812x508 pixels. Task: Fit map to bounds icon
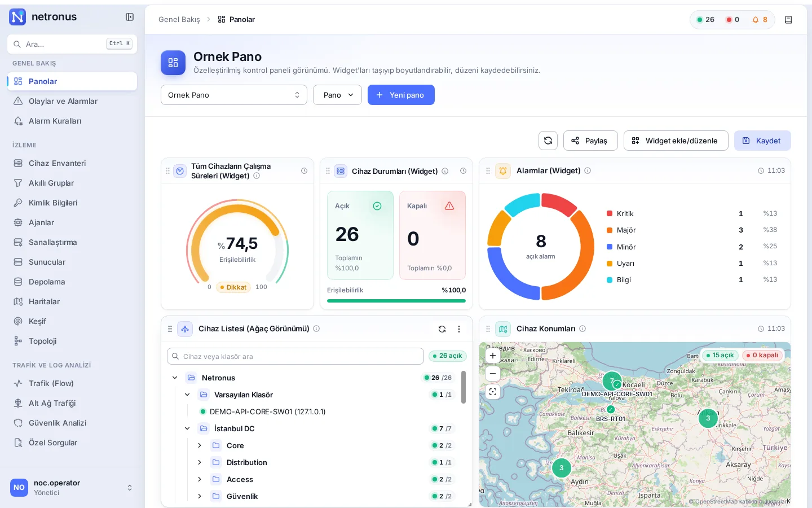coord(493,392)
